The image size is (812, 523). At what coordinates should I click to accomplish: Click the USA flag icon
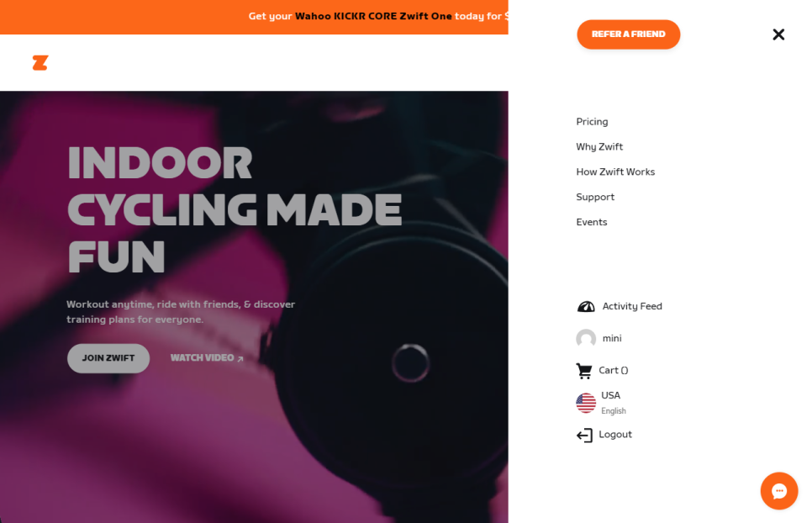[586, 403]
